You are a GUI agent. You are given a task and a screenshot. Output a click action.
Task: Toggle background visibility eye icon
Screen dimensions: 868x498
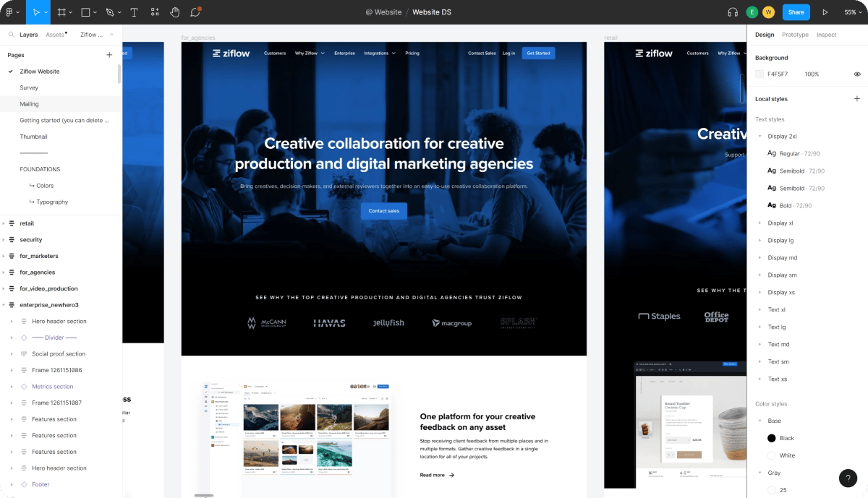coord(857,74)
